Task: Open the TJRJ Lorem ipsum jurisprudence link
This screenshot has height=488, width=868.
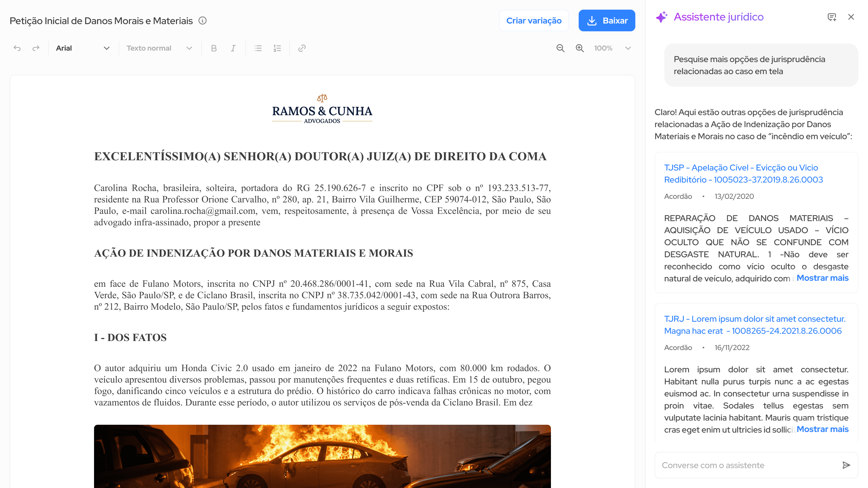Action: (755, 325)
